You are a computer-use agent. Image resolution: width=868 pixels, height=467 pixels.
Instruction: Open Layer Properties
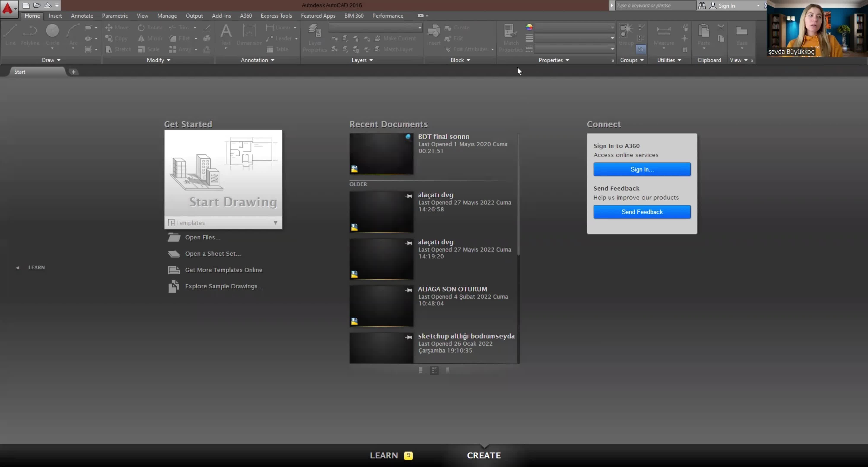[x=315, y=38]
